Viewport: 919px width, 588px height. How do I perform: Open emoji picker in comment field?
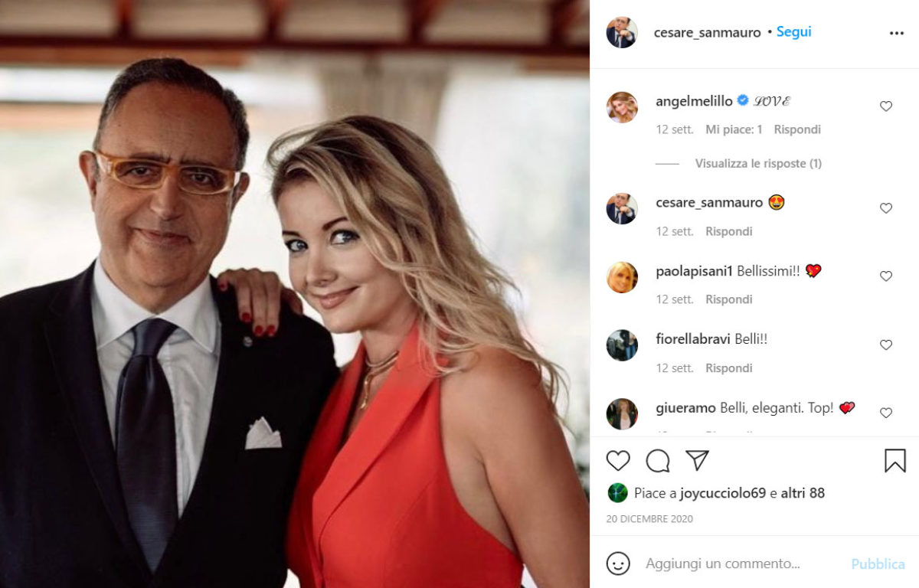click(x=618, y=563)
